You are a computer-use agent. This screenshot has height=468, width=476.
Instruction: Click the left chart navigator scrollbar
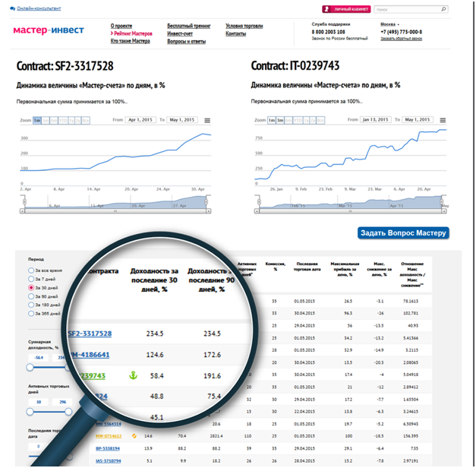click(115, 211)
